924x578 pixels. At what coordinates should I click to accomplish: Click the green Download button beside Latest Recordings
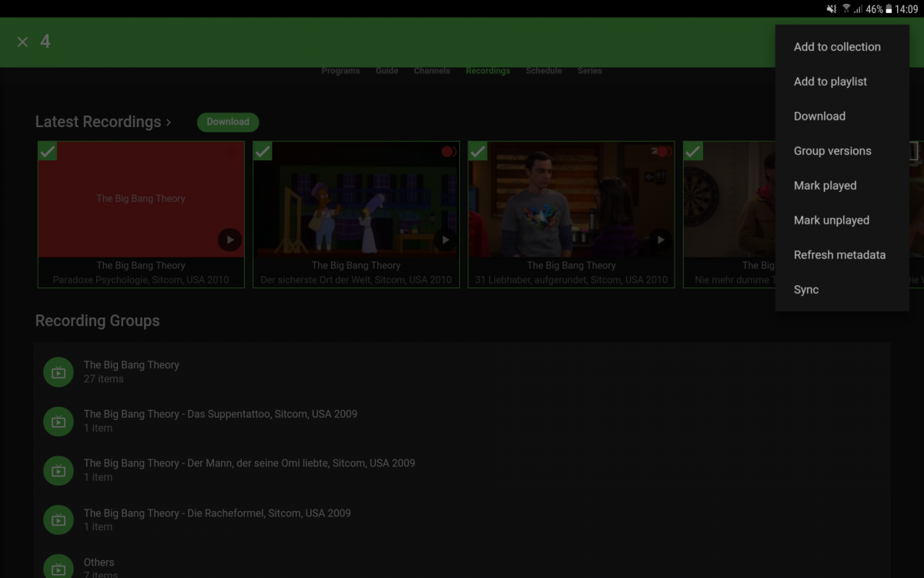[x=228, y=122]
